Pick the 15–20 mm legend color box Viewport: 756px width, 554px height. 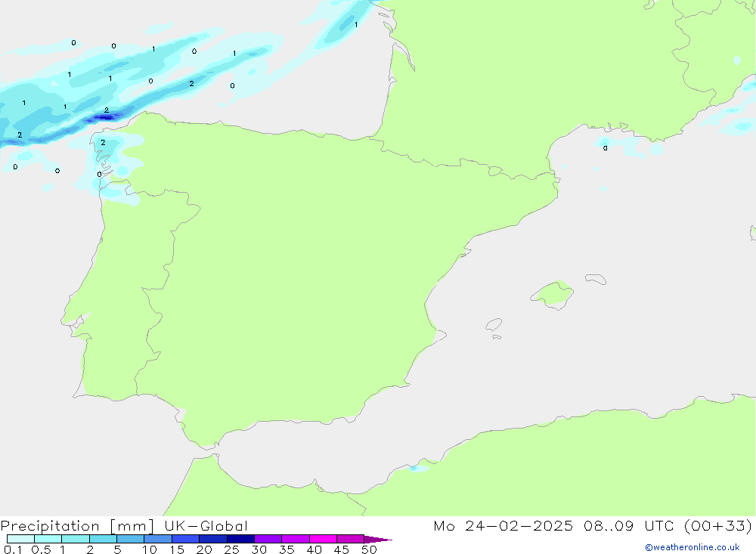coord(186,539)
